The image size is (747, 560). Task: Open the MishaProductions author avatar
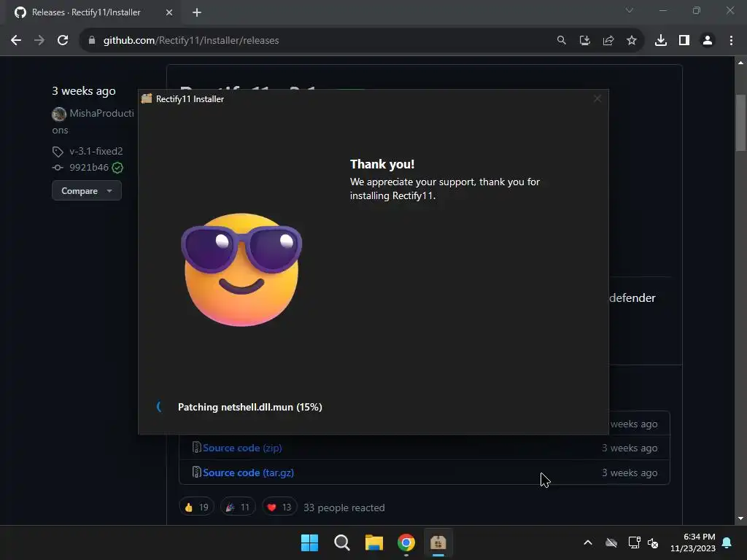[x=59, y=114]
